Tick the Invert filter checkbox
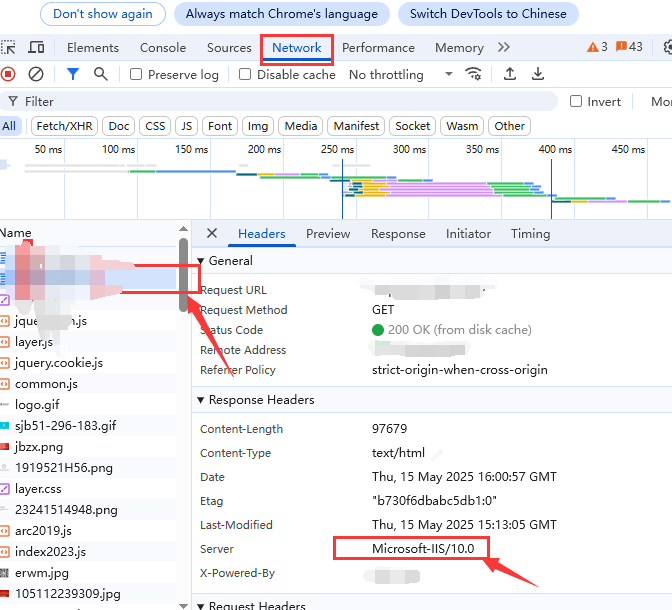This screenshot has height=610, width=672. click(576, 102)
